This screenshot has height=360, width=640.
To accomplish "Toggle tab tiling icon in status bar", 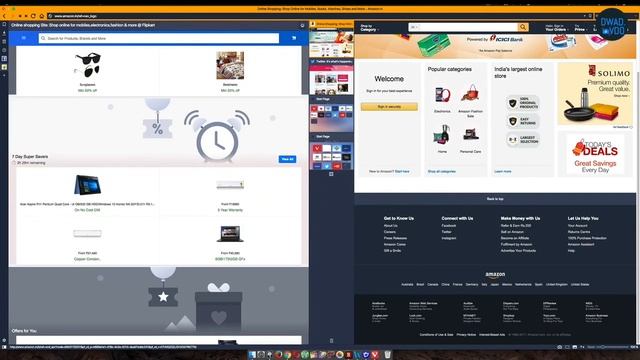I will (x=567, y=347).
